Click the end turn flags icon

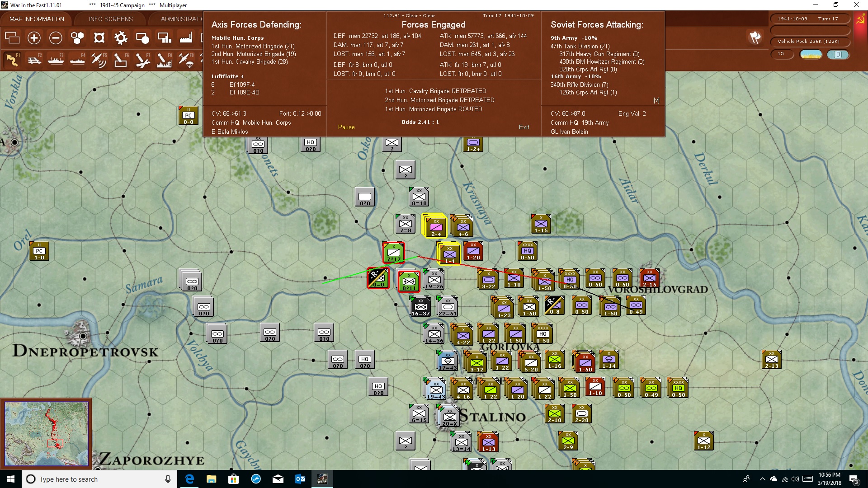[755, 38]
